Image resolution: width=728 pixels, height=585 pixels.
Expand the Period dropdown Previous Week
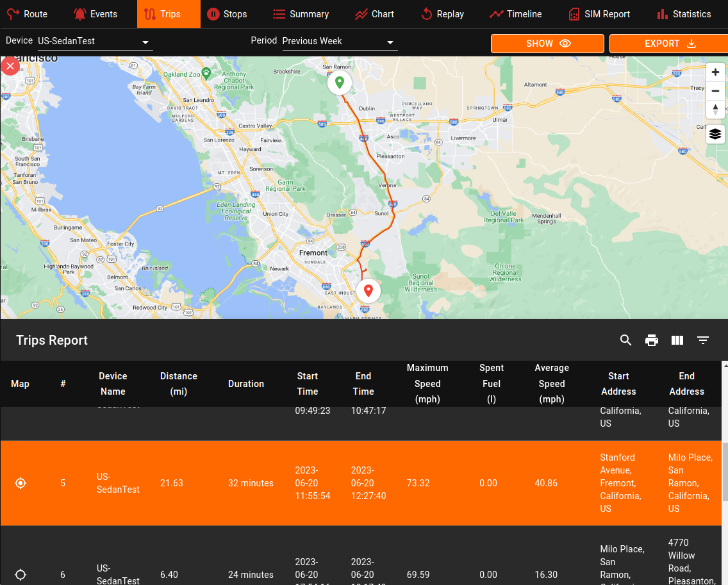[x=340, y=41]
